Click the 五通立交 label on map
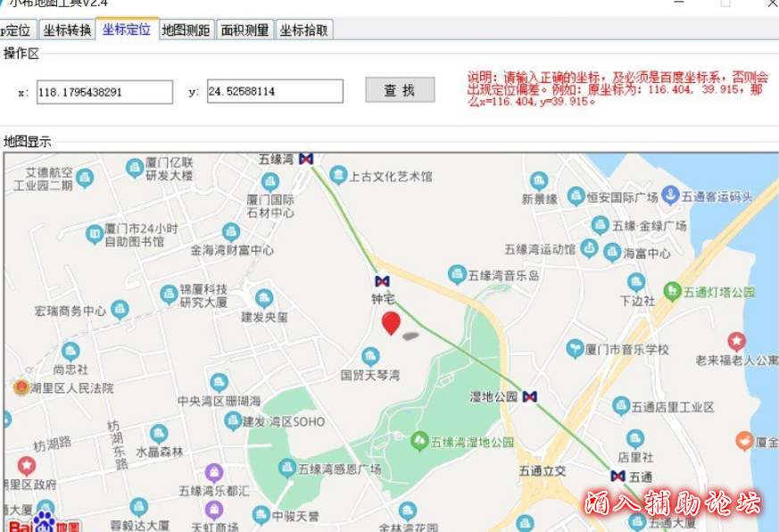779x532 pixels. [543, 470]
